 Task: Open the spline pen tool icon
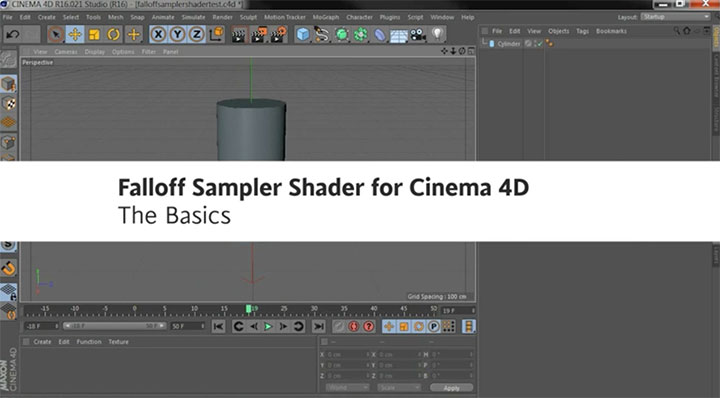click(321, 34)
